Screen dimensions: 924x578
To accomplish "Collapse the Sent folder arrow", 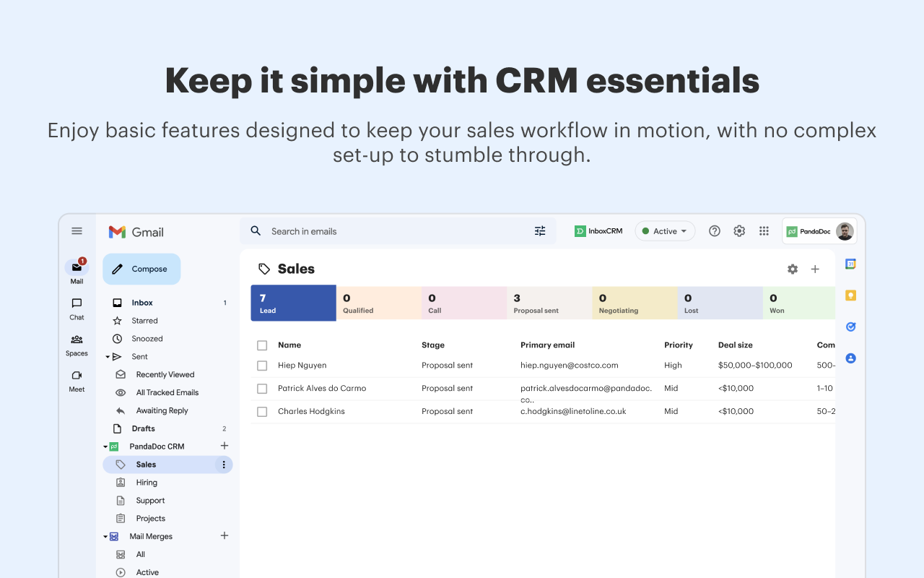I will coord(108,357).
